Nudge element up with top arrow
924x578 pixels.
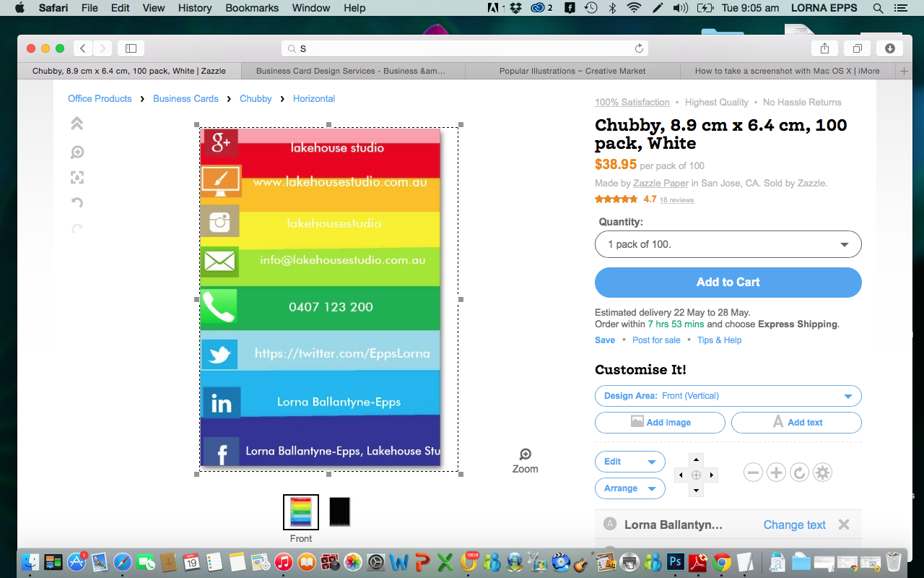pyautogui.click(x=696, y=460)
